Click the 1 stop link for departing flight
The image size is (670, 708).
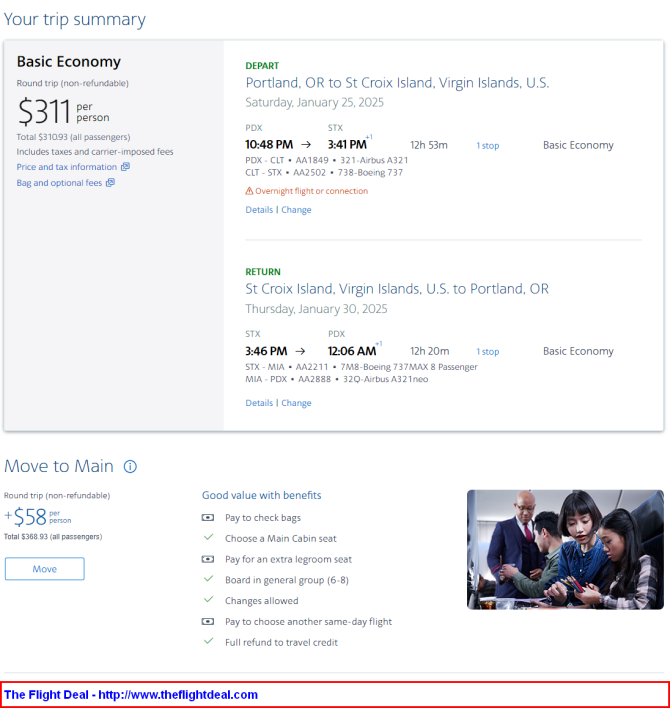coord(488,145)
